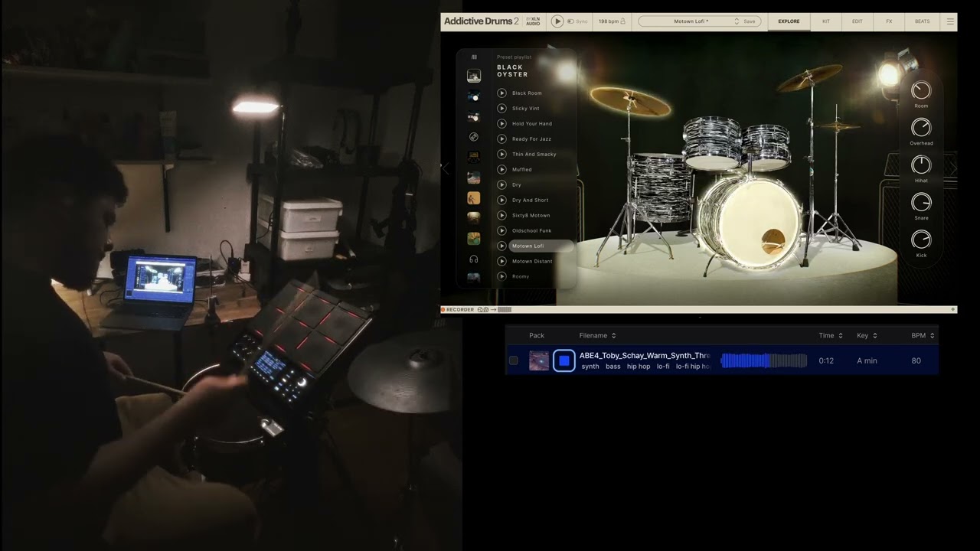This screenshot has height=551, width=980.
Task: Preview the Motown Distant preset
Action: 501,261
